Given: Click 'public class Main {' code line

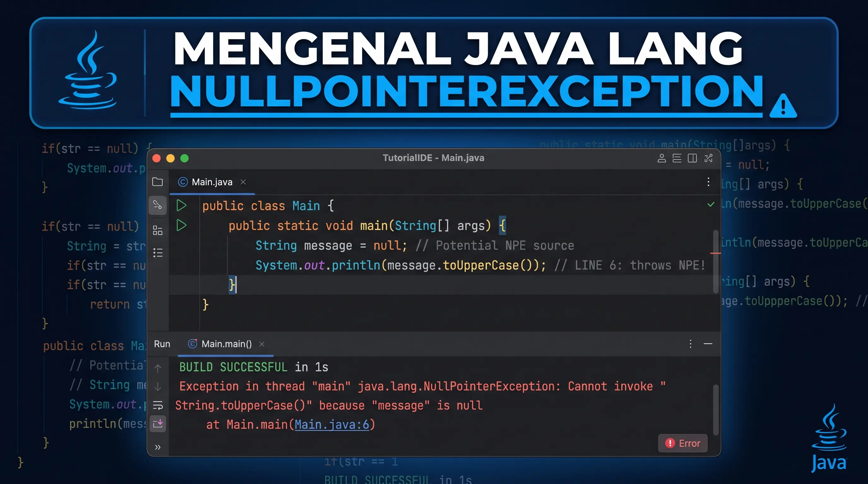Looking at the screenshot, I should (268, 206).
